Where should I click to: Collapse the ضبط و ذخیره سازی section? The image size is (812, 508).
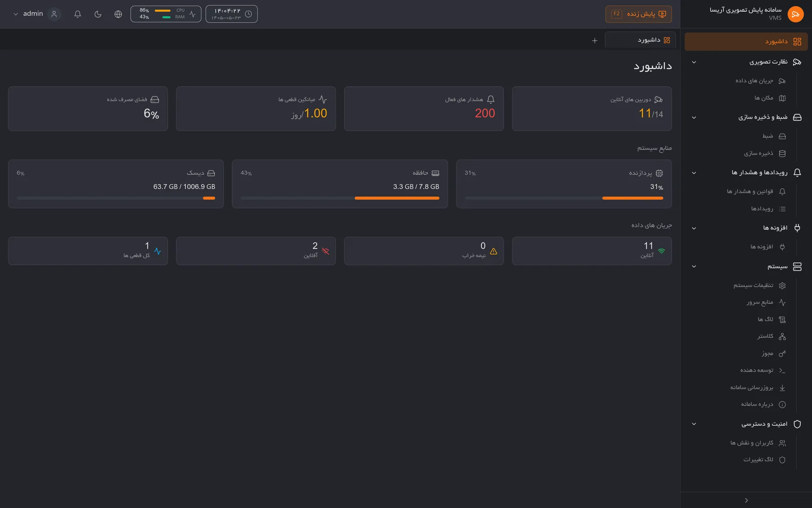click(694, 117)
